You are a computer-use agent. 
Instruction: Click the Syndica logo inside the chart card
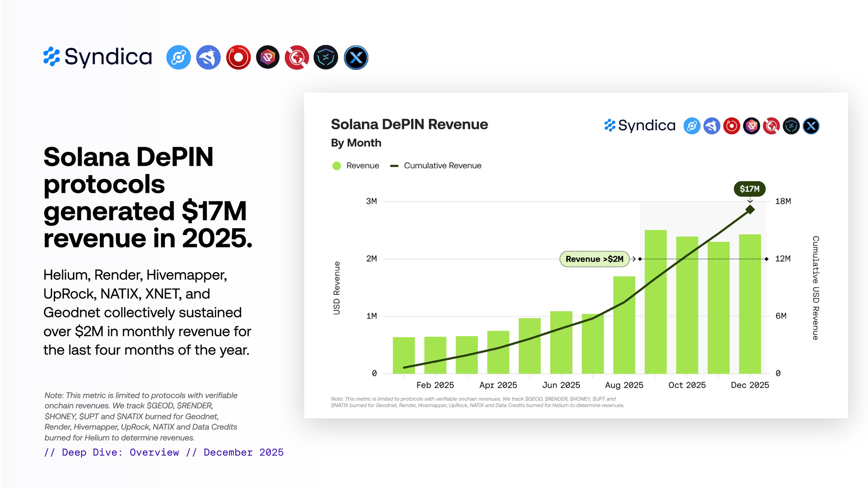point(640,125)
